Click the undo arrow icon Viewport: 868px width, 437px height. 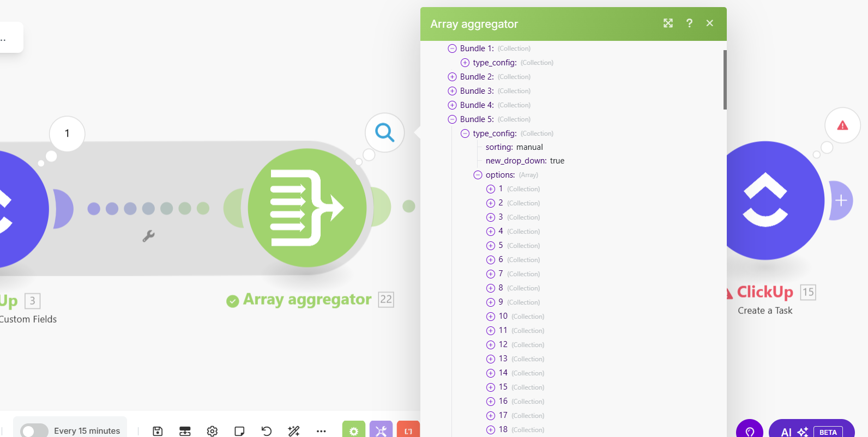267,431
